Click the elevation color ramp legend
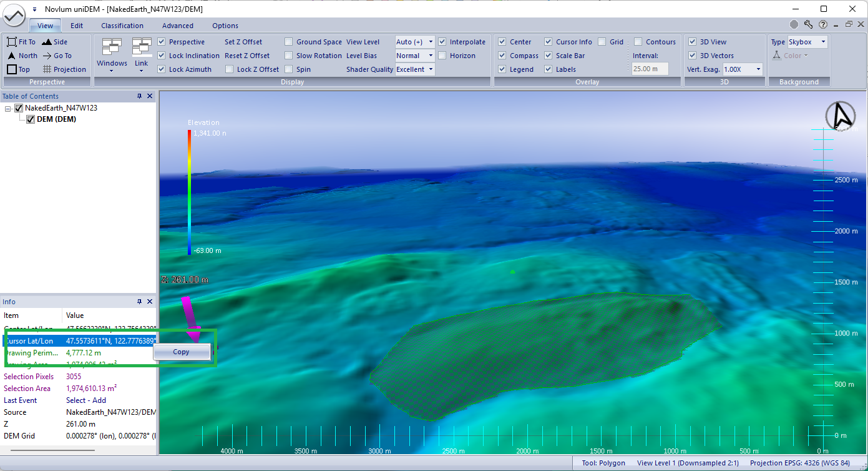 [x=190, y=192]
